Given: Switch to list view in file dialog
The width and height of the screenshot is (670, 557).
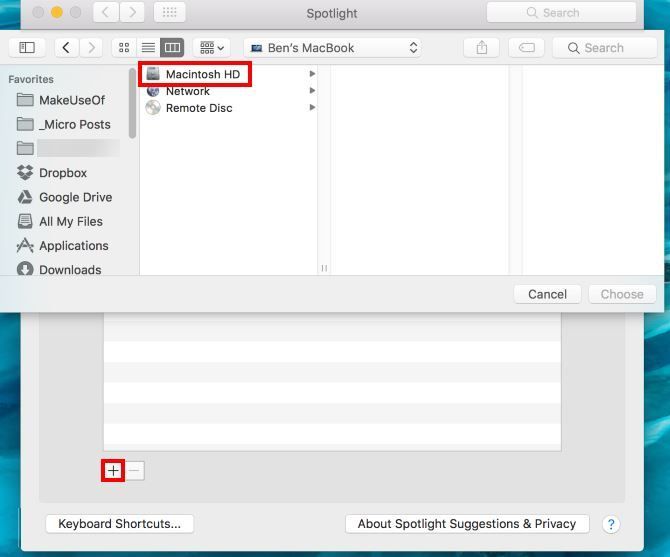Looking at the screenshot, I should tap(148, 48).
